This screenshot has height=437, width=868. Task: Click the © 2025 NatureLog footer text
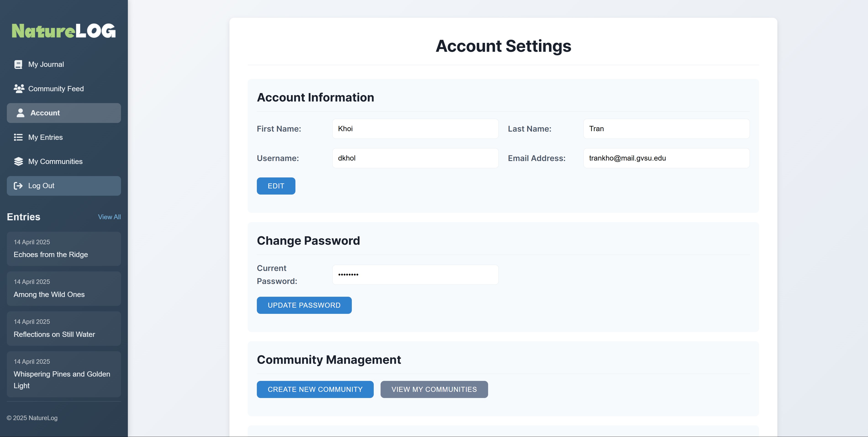point(32,418)
